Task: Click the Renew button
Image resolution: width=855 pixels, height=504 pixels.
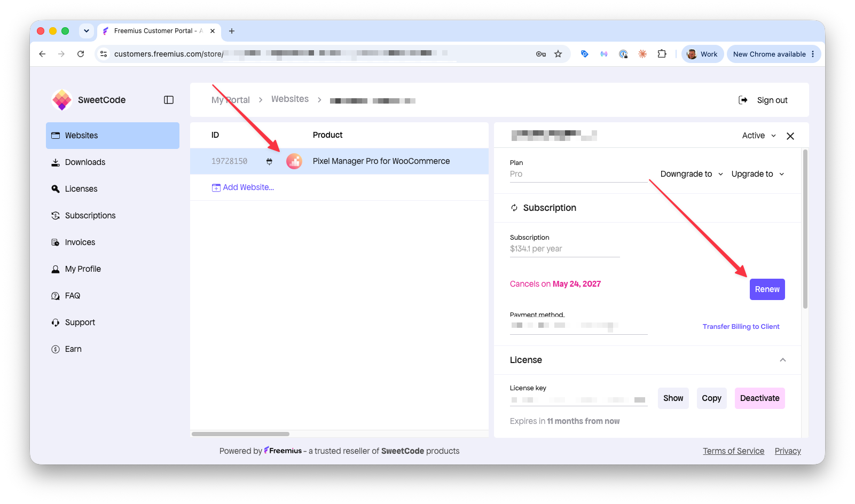Action: tap(767, 289)
